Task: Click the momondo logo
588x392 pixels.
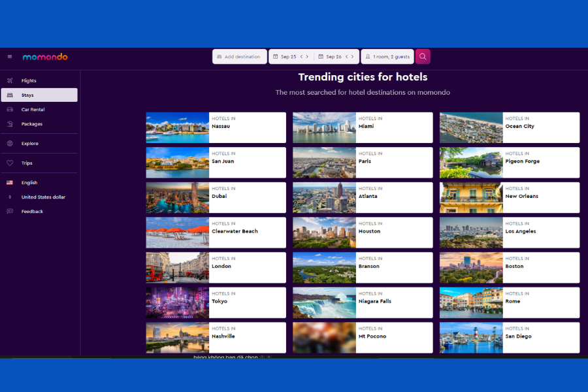Action: 45,57
